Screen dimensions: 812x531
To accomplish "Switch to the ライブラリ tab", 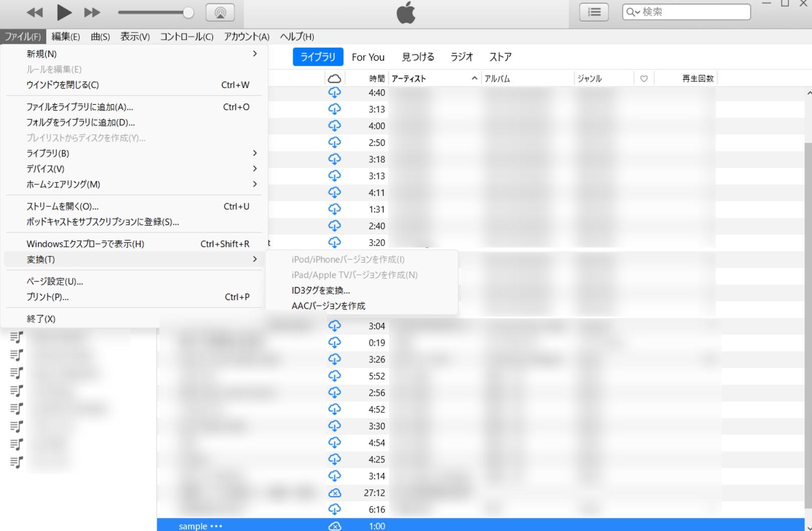I will point(318,57).
